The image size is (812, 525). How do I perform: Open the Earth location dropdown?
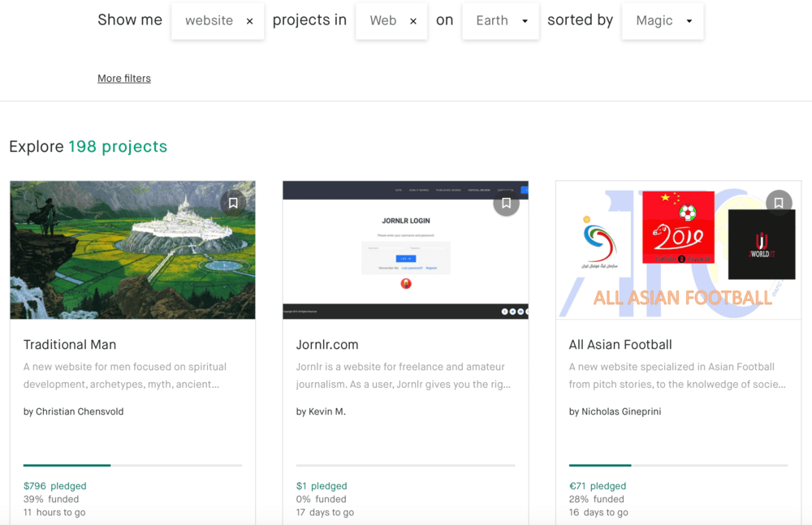pos(500,20)
